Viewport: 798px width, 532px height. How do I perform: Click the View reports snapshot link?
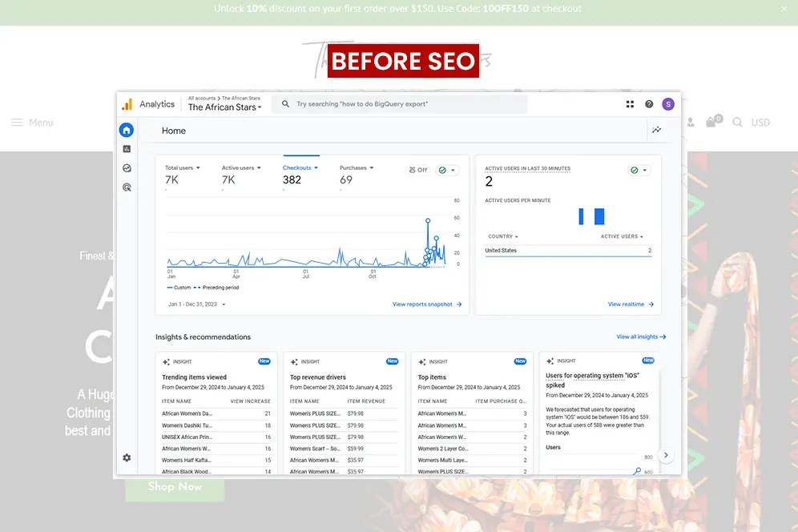click(x=426, y=304)
